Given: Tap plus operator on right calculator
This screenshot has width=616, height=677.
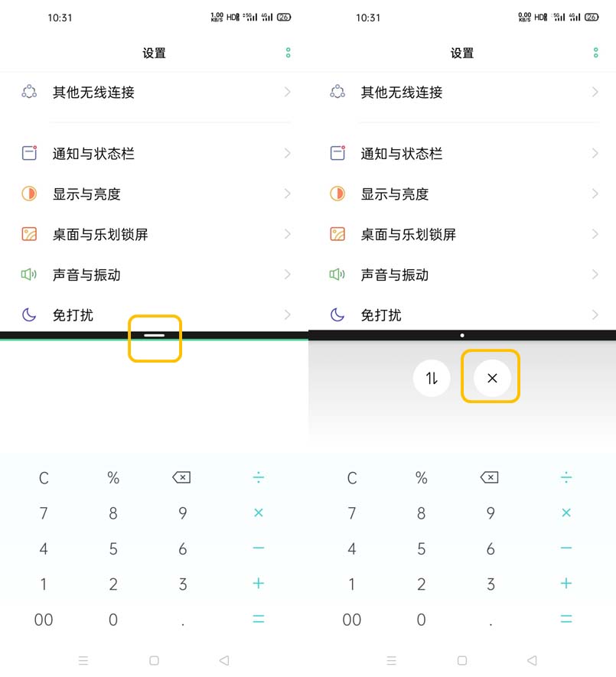Looking at the screenshot, I should [566, 584].
